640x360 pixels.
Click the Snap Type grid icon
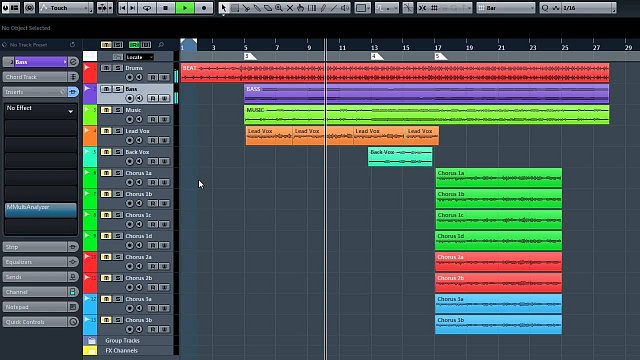(435, 8)
